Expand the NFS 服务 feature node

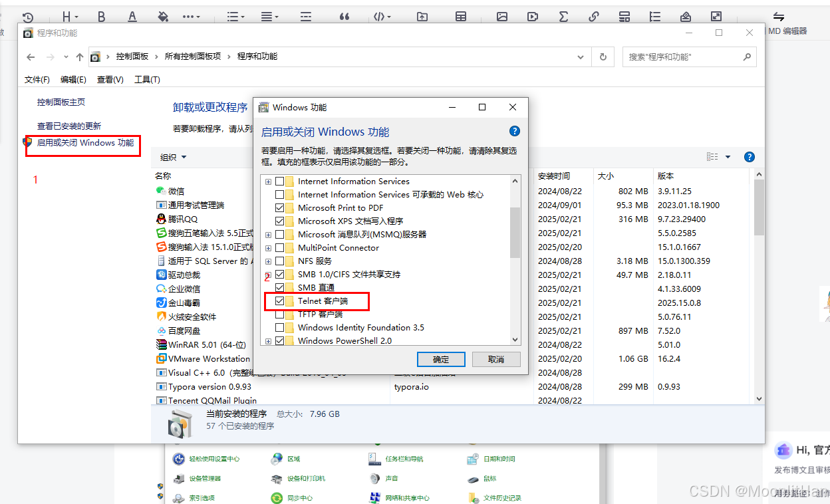pyautogui.click(x=268, y=261)
